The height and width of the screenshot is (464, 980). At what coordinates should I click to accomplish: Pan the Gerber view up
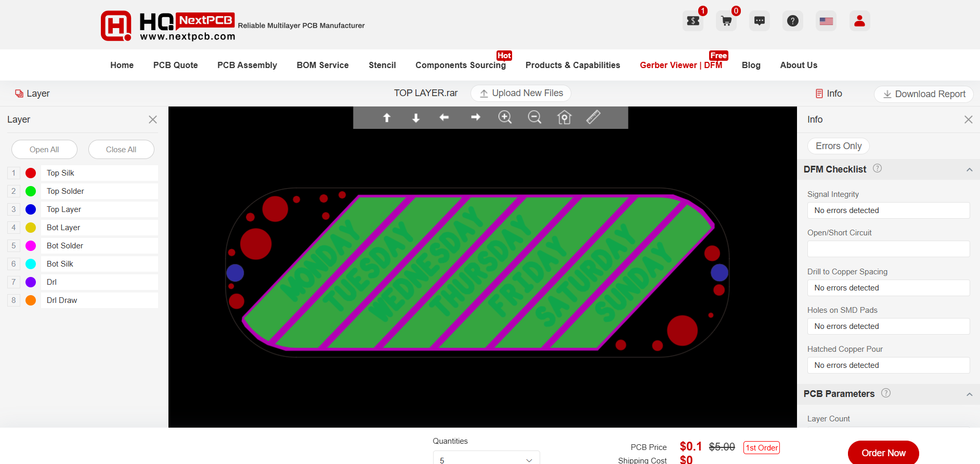387,118
